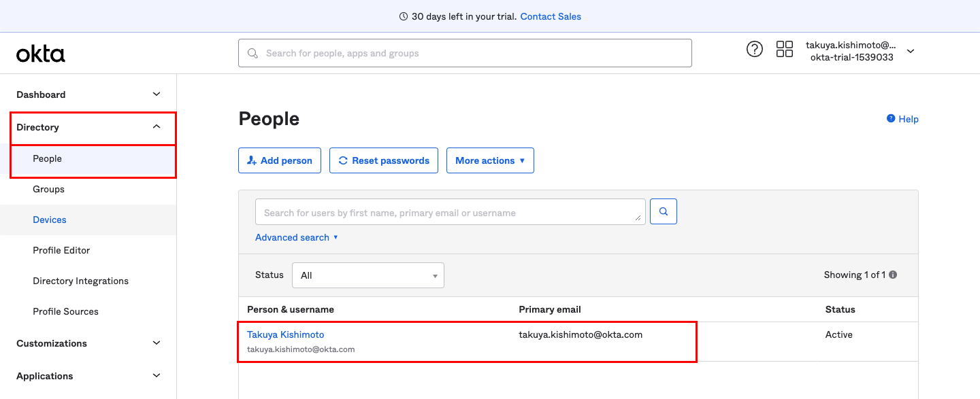Open the More actions dropdown
Screen dimensions: 980x399
coord(490,160)
